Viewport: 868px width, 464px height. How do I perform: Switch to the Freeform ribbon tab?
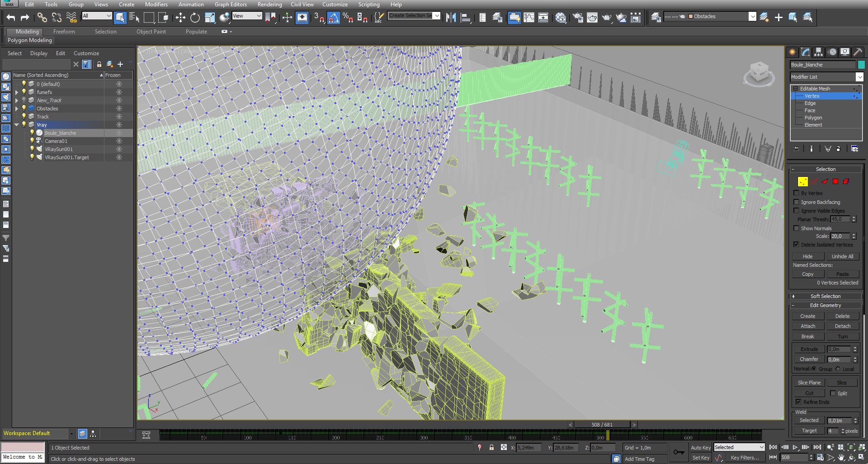(64, 32)
